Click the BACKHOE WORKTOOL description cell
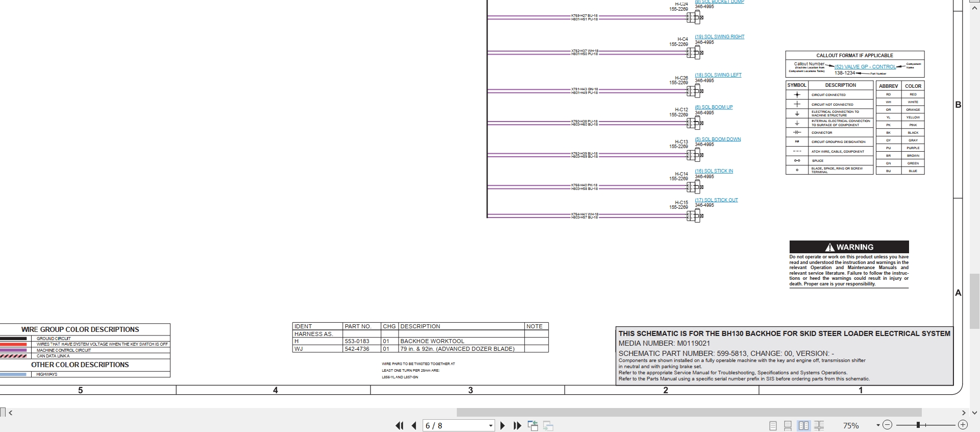Image resolution: width=980 pixels, height=432 pixels. tap(461, 341)
